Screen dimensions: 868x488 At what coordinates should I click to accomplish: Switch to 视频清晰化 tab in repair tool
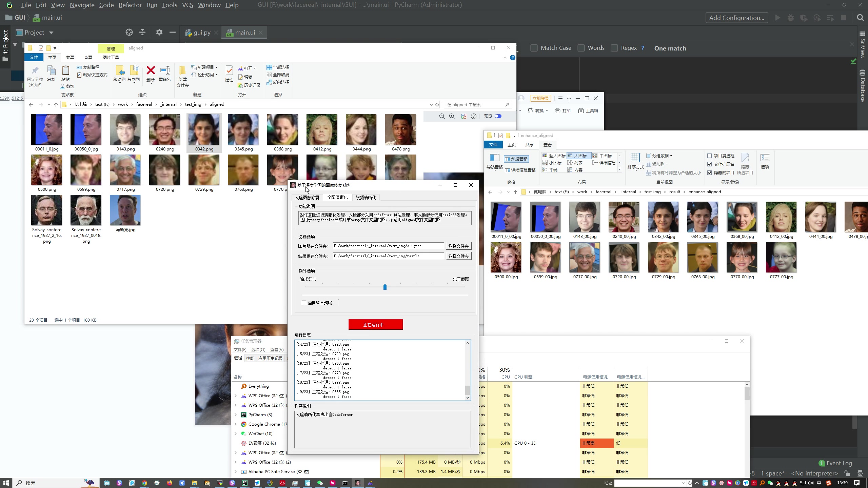(366, 198)
